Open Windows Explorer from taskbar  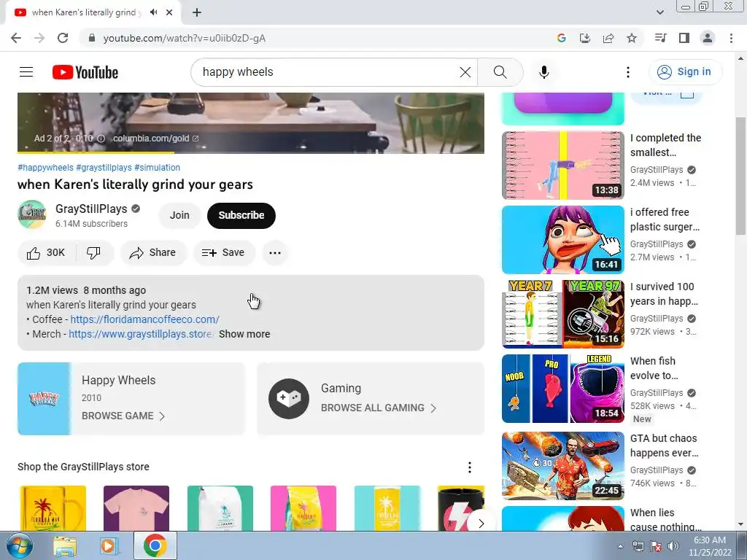pos(65,545)
